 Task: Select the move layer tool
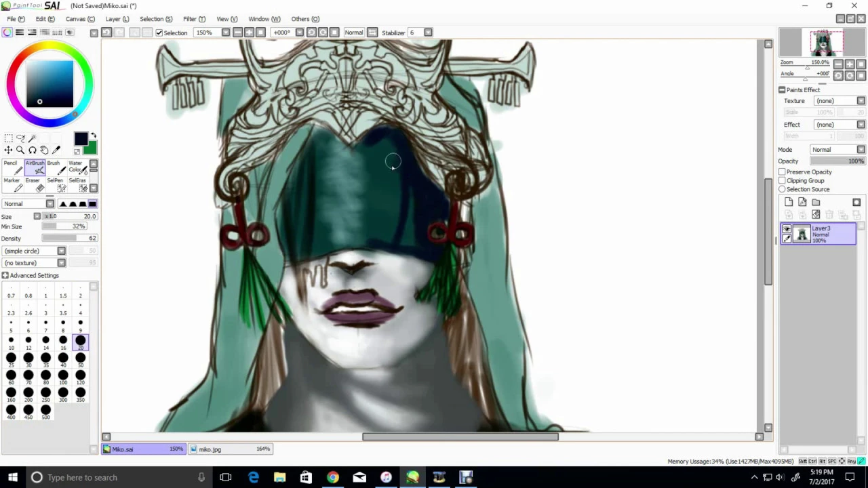(x=8, y=150)
